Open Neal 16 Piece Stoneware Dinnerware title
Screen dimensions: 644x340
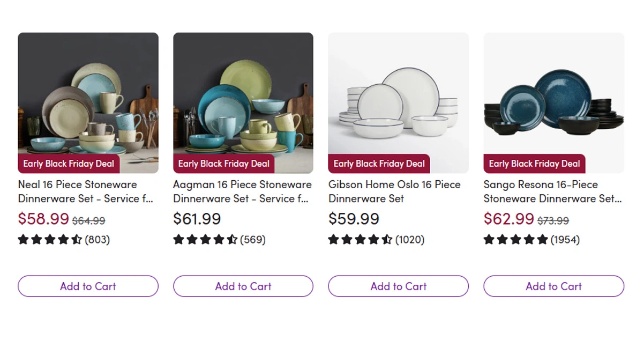[x=86, y=191]
